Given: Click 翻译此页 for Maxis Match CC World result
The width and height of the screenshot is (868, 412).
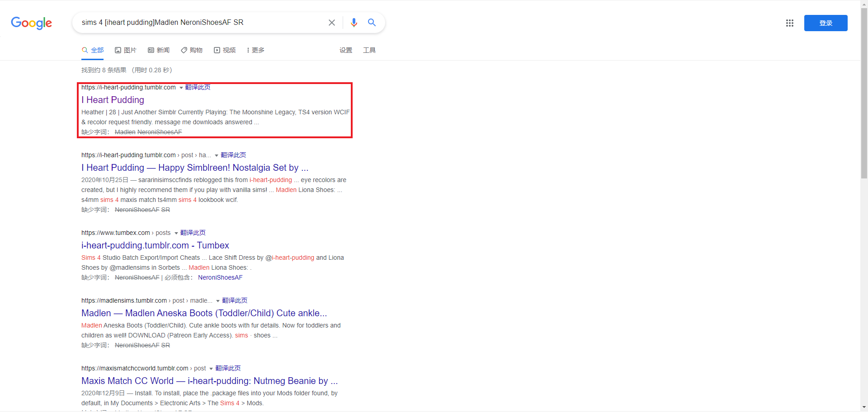Looking at the screenshot, I should 228,368.
